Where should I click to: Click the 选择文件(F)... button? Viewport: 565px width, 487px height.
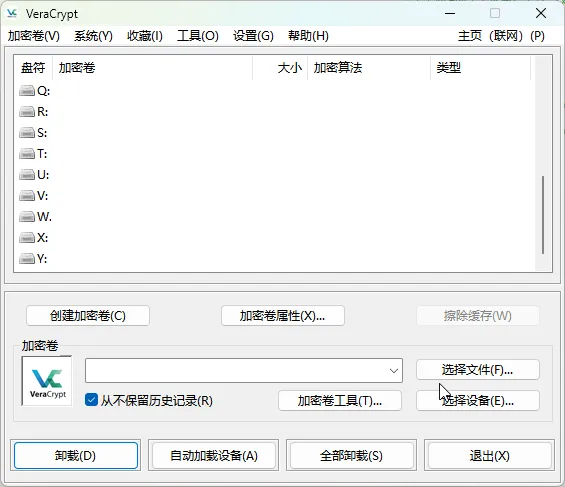pos(478,370)
